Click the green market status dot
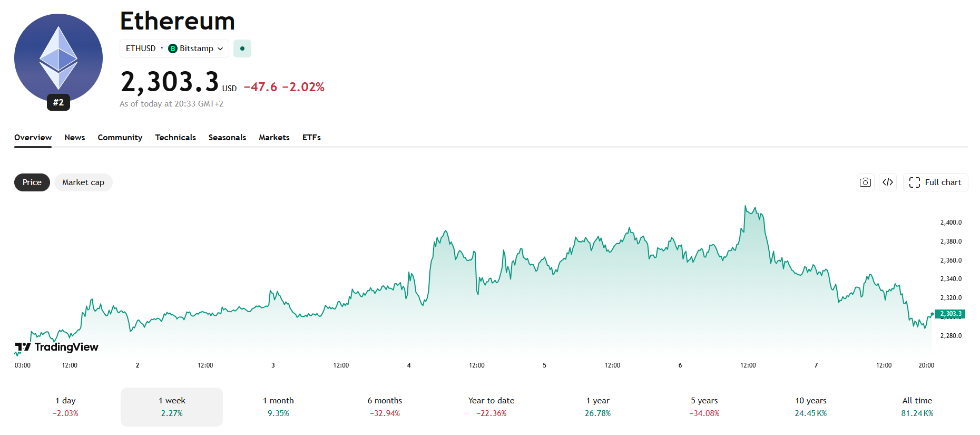This screenshot has width=980, height=435. 242,49
